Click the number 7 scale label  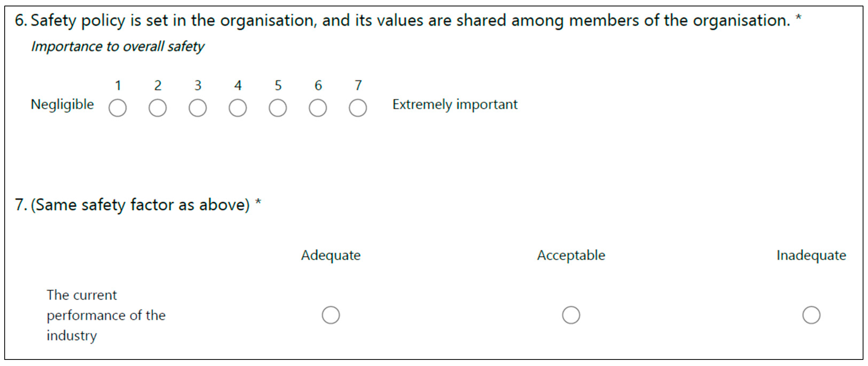(x=358, y=85)
